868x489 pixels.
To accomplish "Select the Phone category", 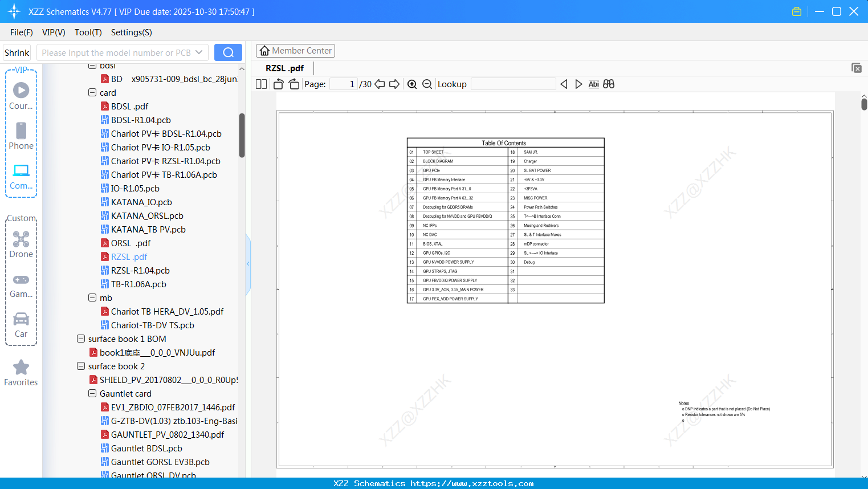I will tap(21, 136).
